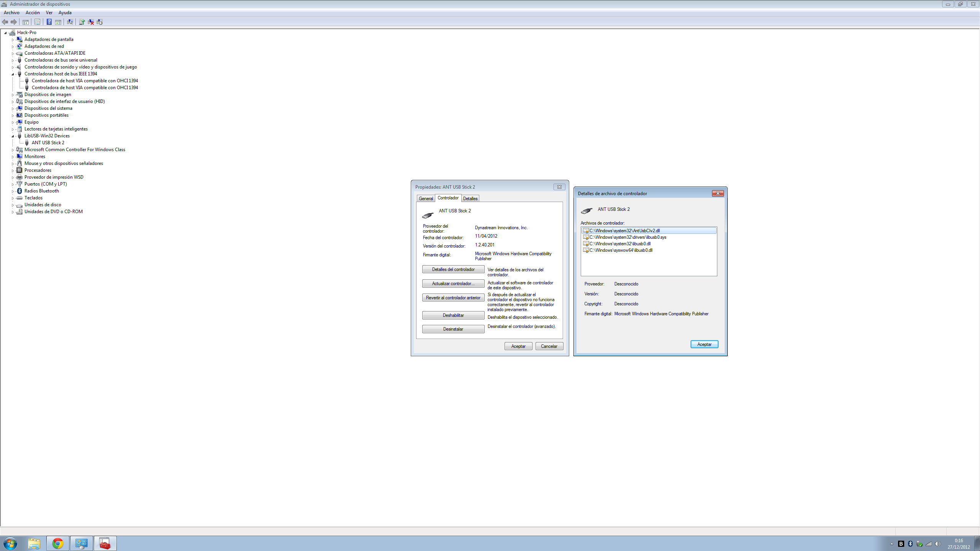Screen dimensions: 980x551
Task: Open the Ver menu
Action: [x=49, y=13]
